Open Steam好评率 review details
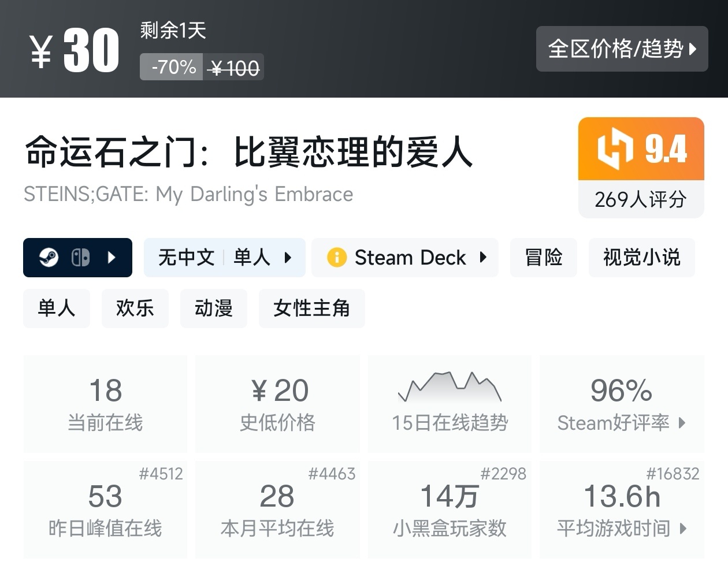 coord(621,404)
